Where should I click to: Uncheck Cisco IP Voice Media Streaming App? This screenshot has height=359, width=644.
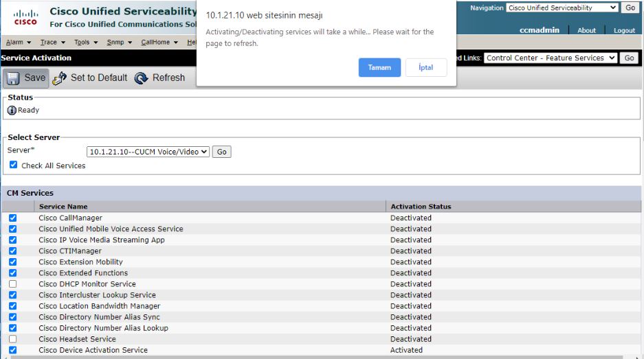(13, 240)
